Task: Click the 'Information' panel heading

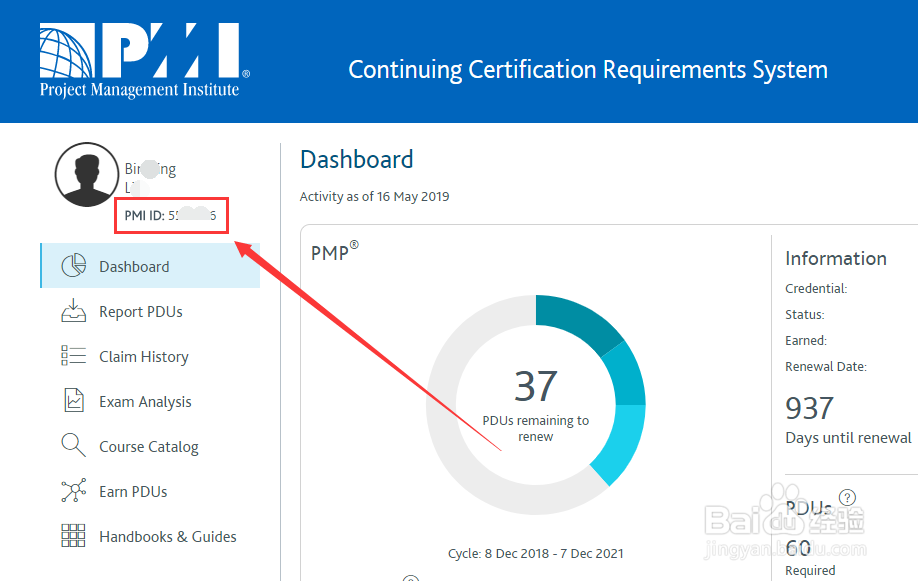Action: 835,258
